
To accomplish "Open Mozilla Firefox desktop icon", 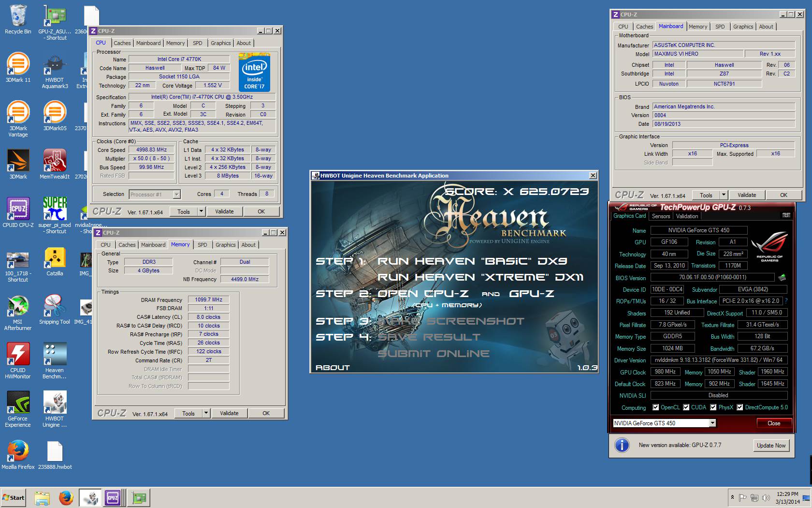I will coord(18,455).
